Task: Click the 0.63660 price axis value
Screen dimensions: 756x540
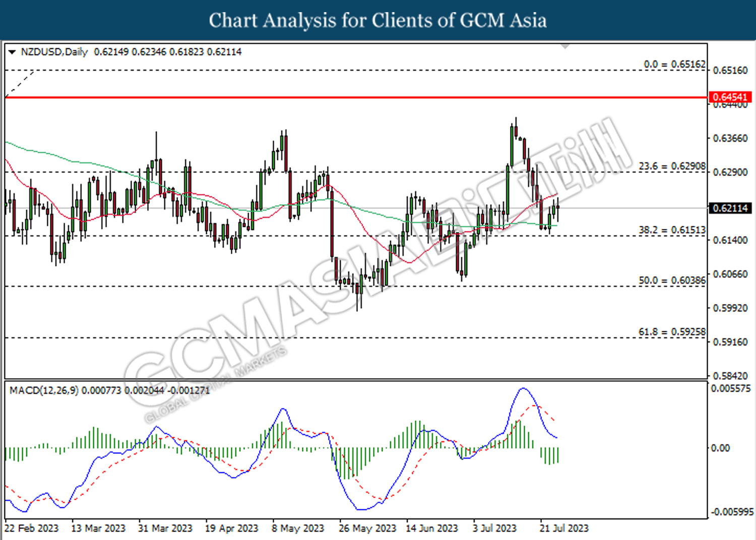Action: coord(730,138)
